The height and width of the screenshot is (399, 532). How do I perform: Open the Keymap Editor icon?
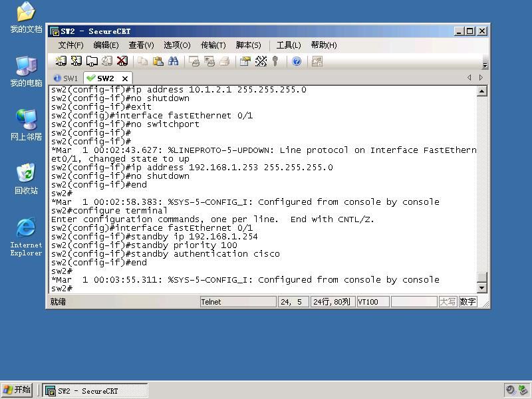[261, 61]
